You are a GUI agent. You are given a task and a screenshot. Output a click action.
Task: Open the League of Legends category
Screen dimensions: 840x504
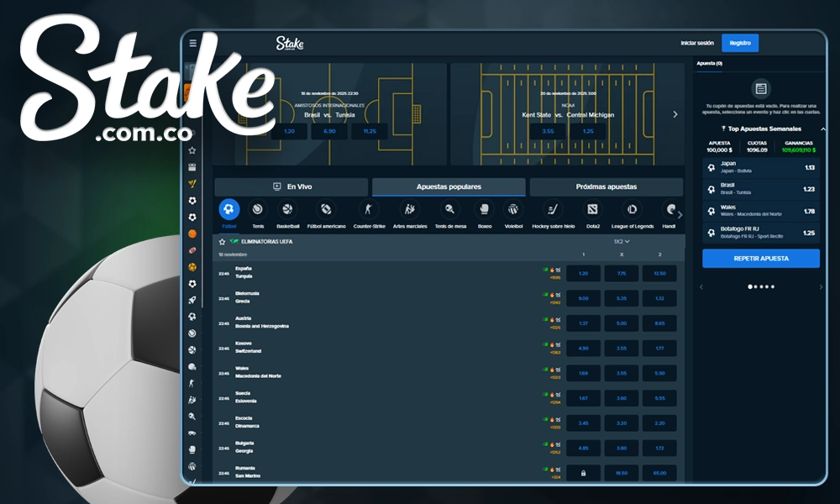(x=632, y=210)
